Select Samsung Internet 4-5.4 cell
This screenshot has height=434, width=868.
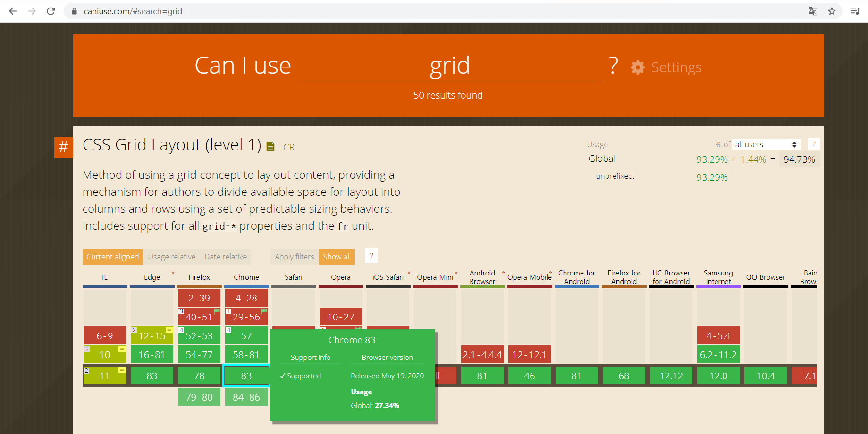pos(718,335)
